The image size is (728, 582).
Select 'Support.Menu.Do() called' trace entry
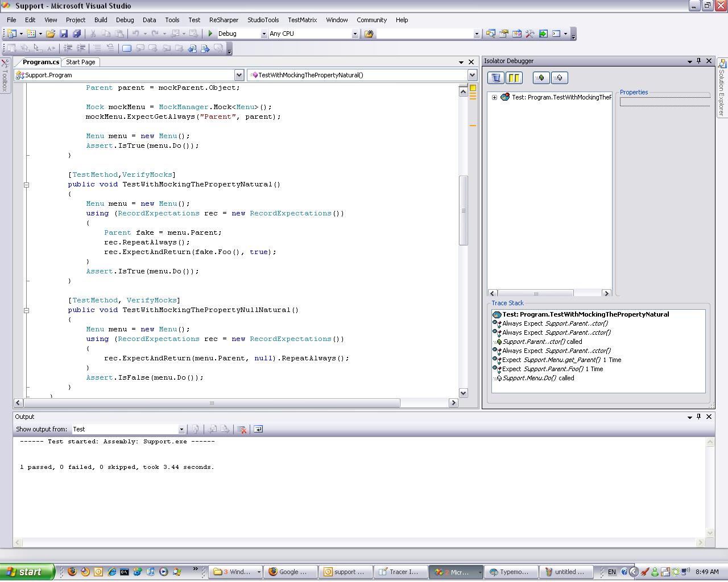pyautogui.click(x=535, y=378)
